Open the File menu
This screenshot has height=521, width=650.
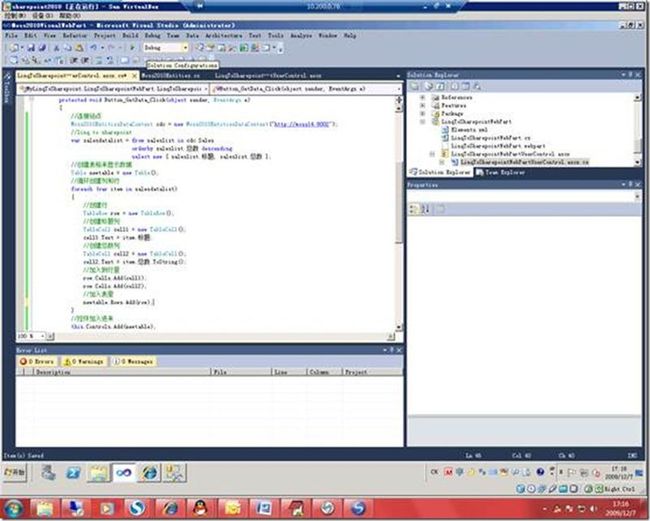[x=11, y=36]
